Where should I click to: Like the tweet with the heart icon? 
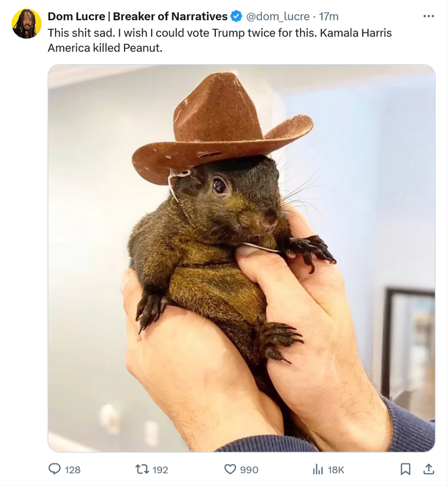230,469
